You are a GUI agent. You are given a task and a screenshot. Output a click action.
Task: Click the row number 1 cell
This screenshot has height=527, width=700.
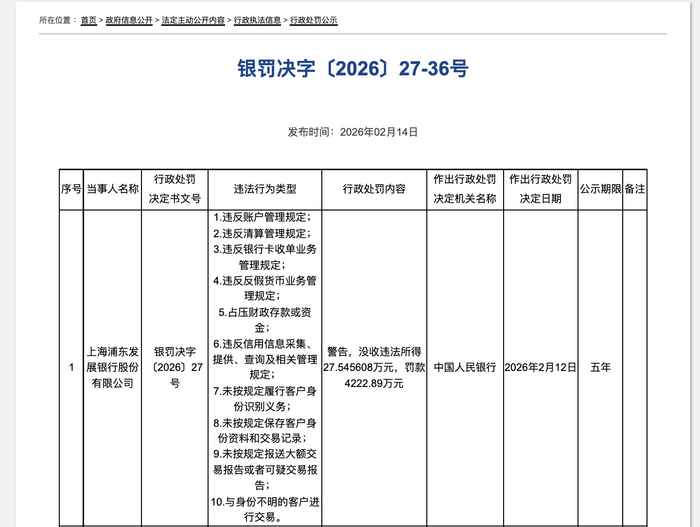71,368
